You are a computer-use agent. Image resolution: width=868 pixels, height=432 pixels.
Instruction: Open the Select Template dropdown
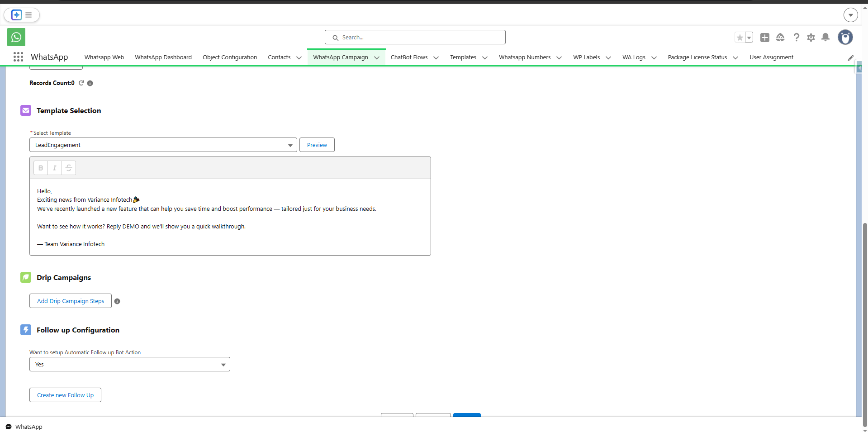[x=289, y=145]
